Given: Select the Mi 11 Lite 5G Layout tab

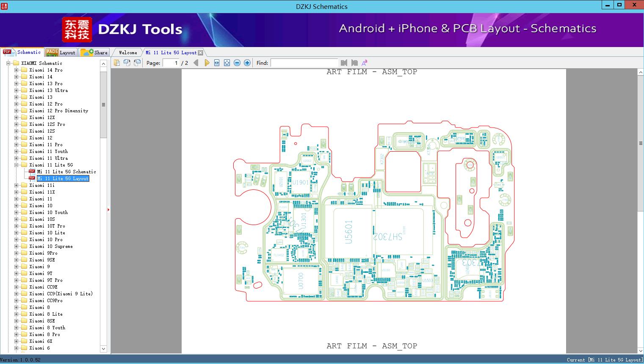Looking at the screenshot, I should point(171,53).
